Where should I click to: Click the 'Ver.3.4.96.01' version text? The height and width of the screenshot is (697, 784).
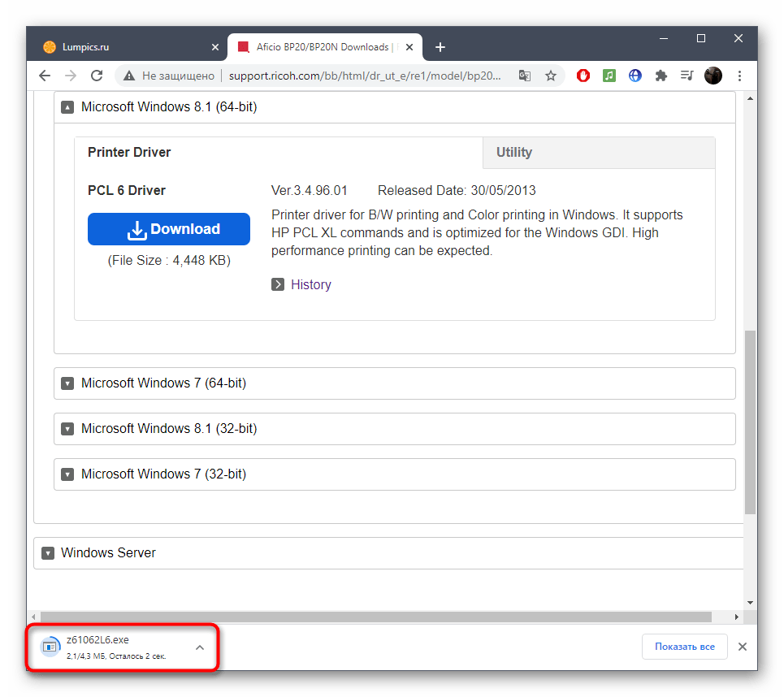pos(309,191)
